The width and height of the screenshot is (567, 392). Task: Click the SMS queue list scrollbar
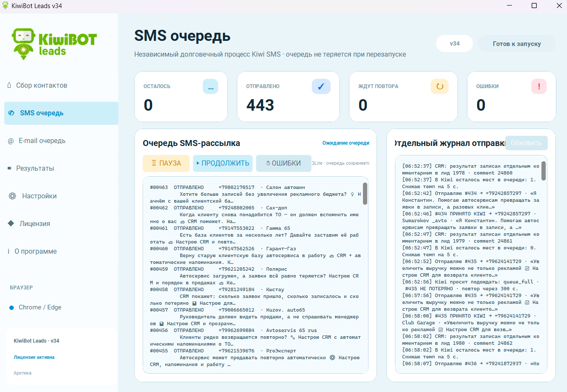point(365,194)
